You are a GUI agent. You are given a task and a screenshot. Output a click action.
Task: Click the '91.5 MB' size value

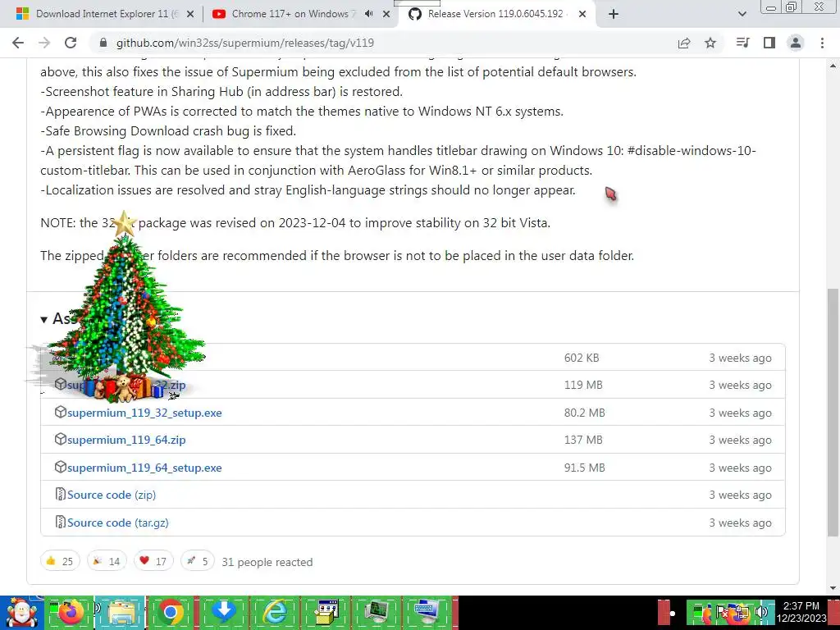(x=584, y=468)
